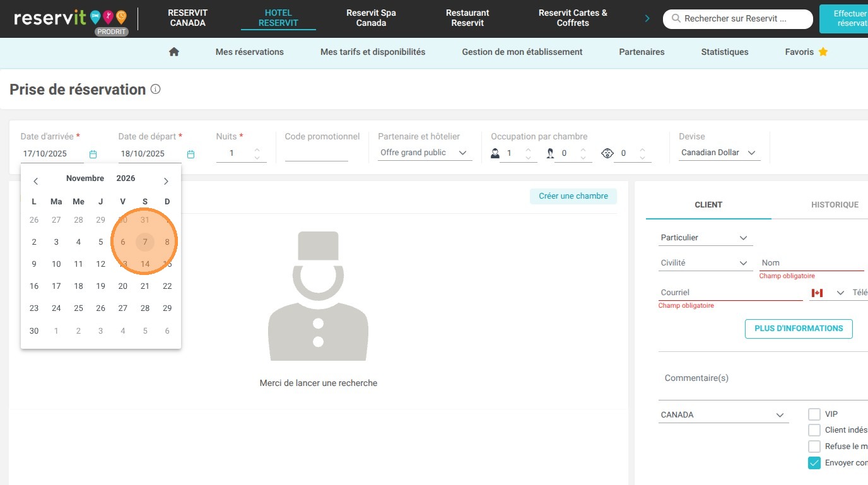Image resolution: width=868 pixels, height=485 pixels.
Task: Click the Rechercher sur Reservit search box
Action: (738, 19)
